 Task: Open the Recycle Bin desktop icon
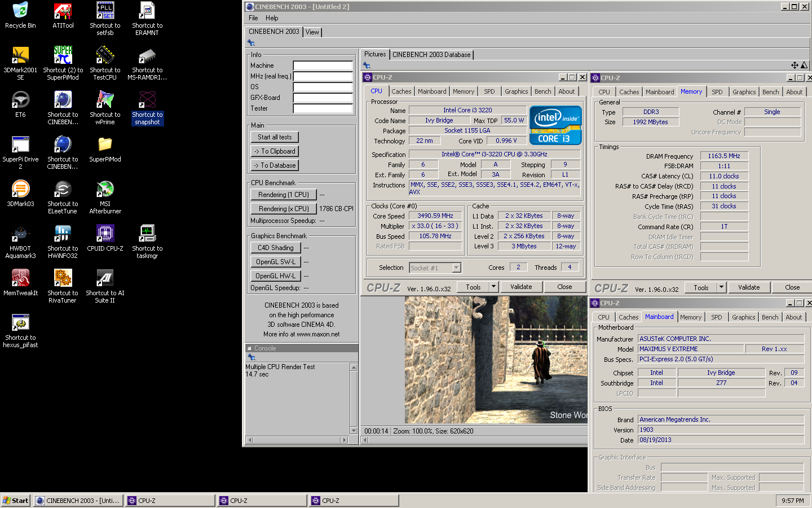click(x=20, y=15)
